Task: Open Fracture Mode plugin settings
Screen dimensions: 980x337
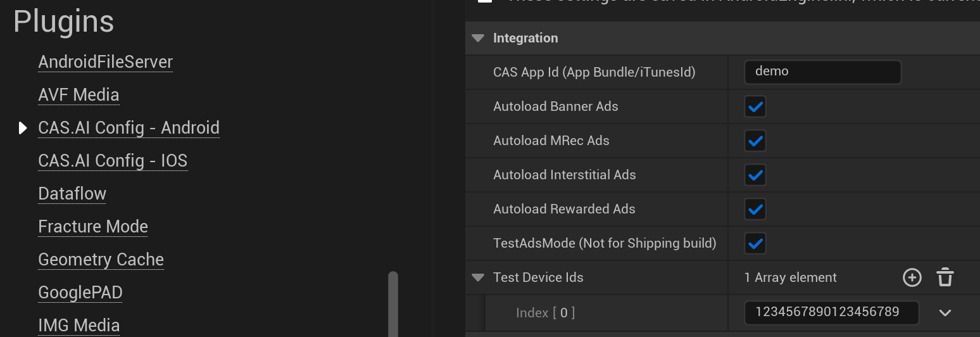Action: 93,227
